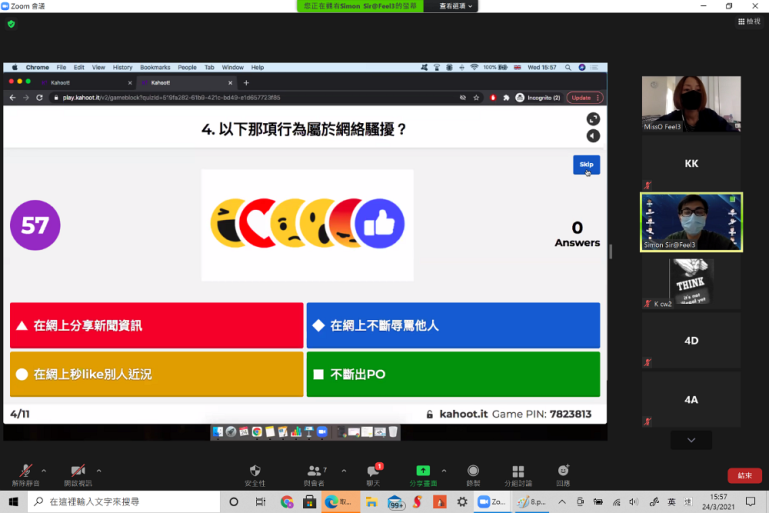769x513 pixels.
Task: Click Spotlight search icon in Mac menu bar
Action: pyautogui.click(x=567, y=67)
